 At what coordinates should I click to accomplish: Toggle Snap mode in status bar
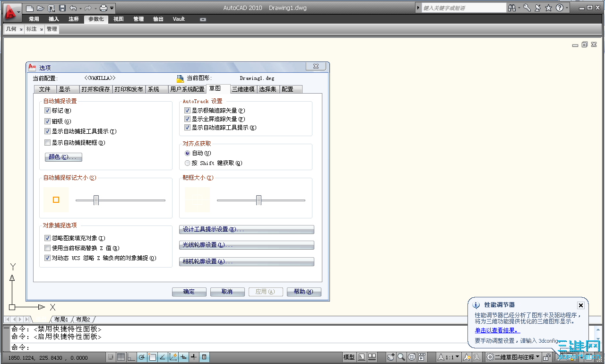tap(110, 357)
